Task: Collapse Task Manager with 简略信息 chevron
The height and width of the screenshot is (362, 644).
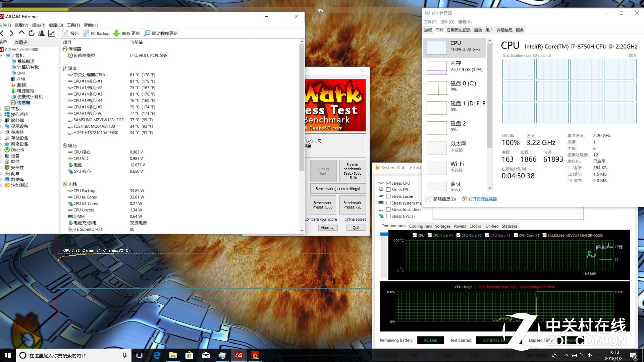Action: [x=428, y=199]
